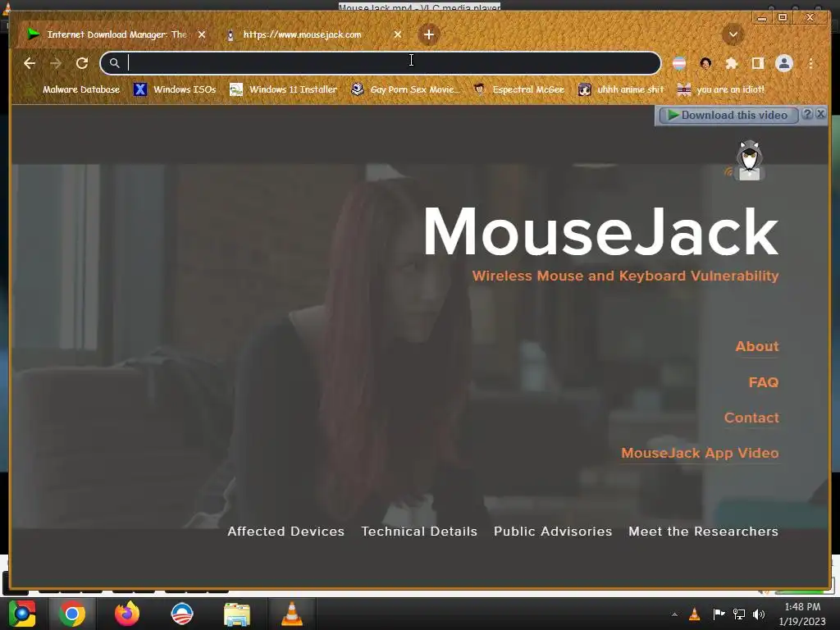Viewport: 840px width, 630px height.
Task: Close the mousejack.com tab
Action: click(x=398, y=34)
